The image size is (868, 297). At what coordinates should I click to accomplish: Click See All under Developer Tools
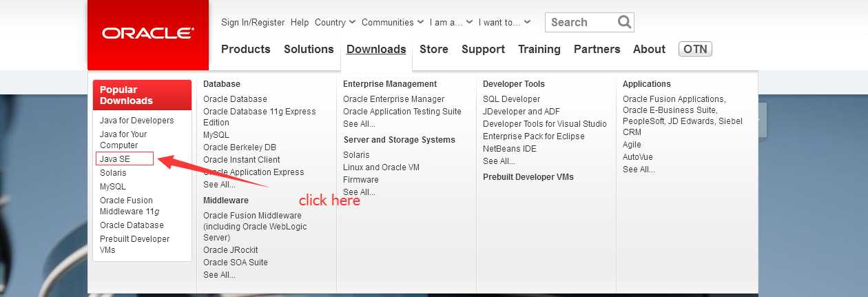coord(499,161)
